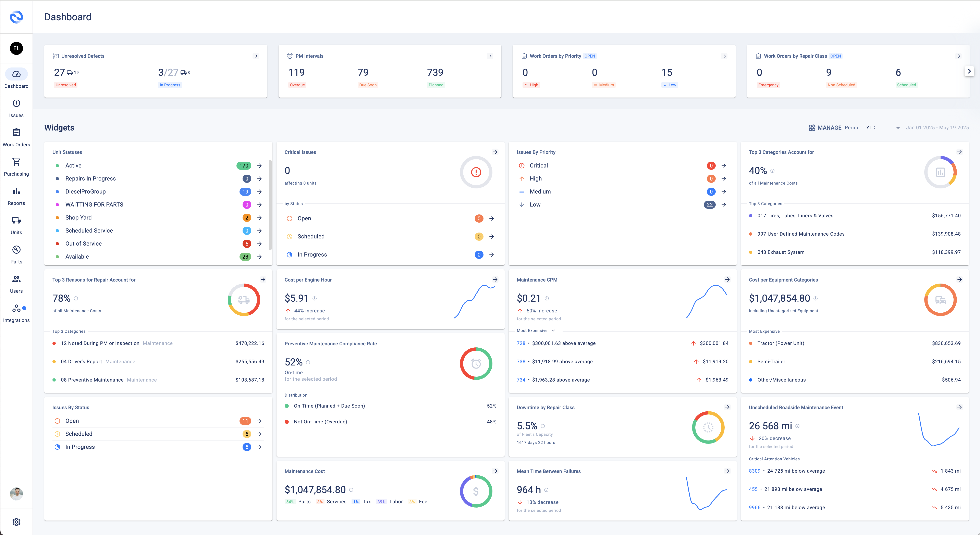The height and width of the screenshot is (535, 980).
Task: Navigate to Units via sidebar icon
Action: (16, 224)
